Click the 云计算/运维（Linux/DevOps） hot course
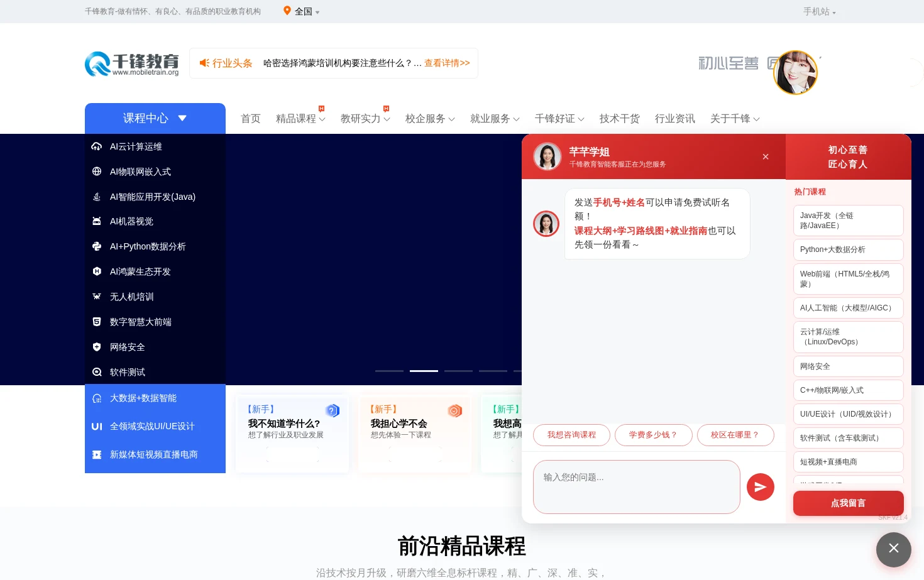This screenshot has height=580, width=924. pos(849,337)
